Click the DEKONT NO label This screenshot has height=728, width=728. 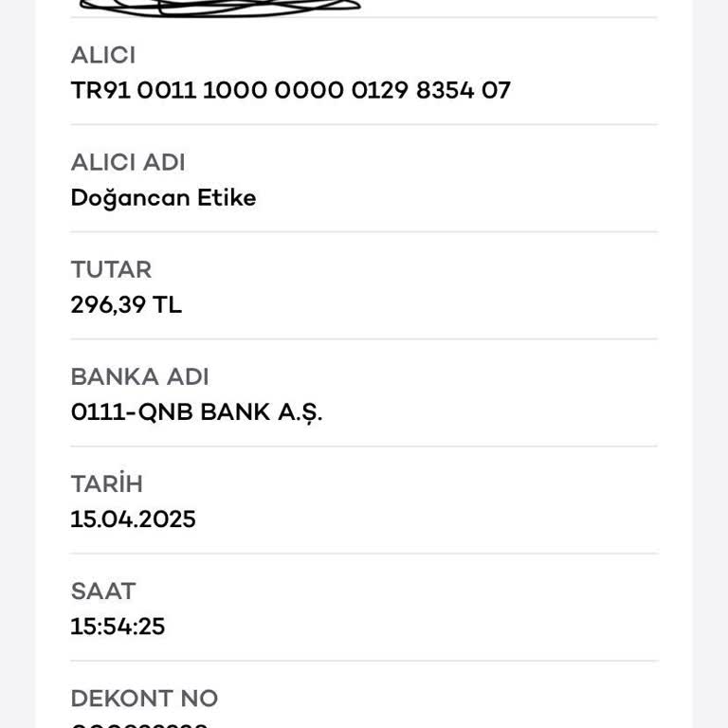tap(144, 699)
